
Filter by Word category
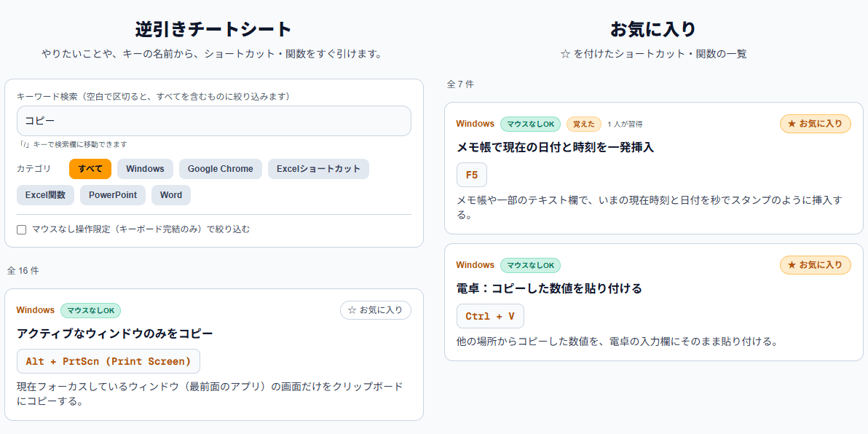[x=171, y=195]
